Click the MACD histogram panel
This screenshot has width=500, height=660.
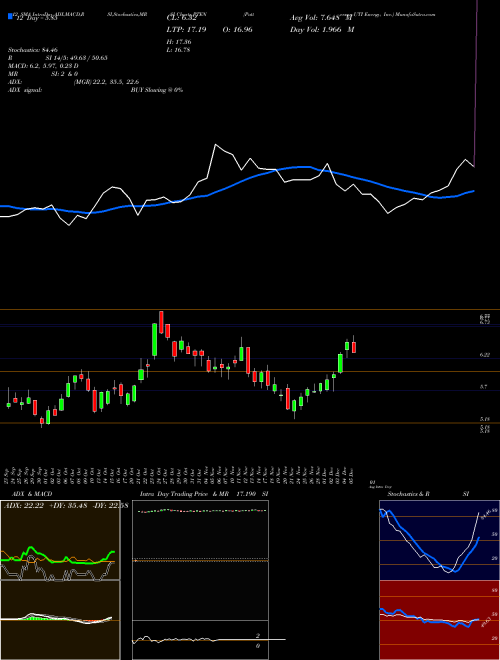60,620
